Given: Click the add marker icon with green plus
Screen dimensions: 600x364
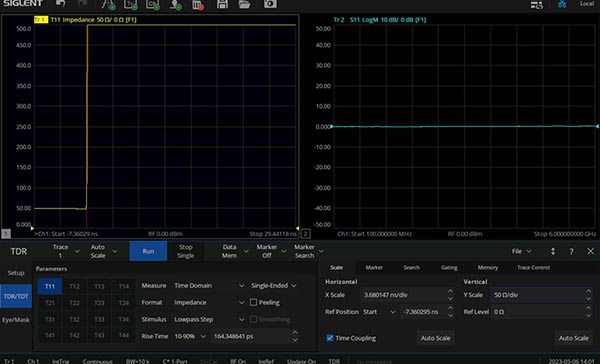Looking at the screenshot, I should coord(175,4).
